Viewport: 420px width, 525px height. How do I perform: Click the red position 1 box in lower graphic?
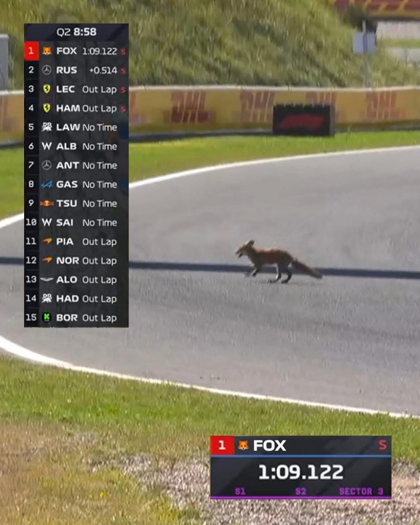click(222, 446)
